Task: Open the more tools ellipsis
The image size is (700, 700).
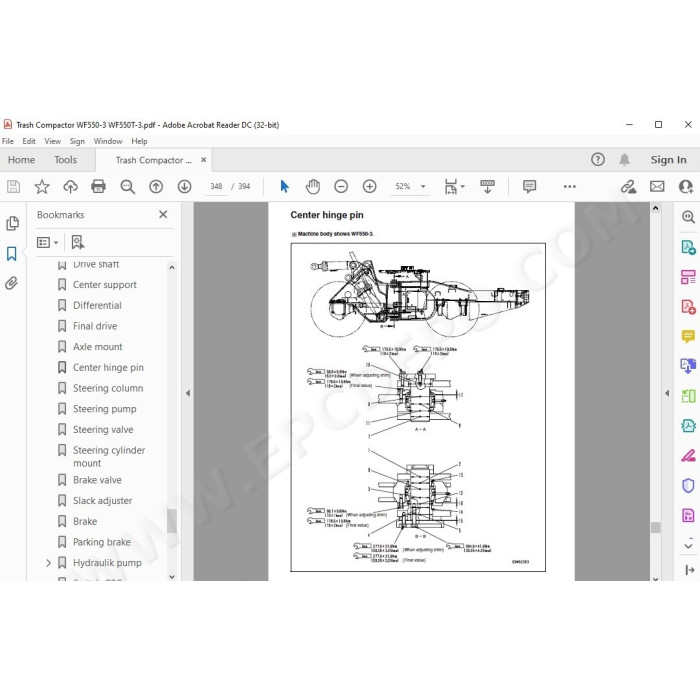Action: 570,186
